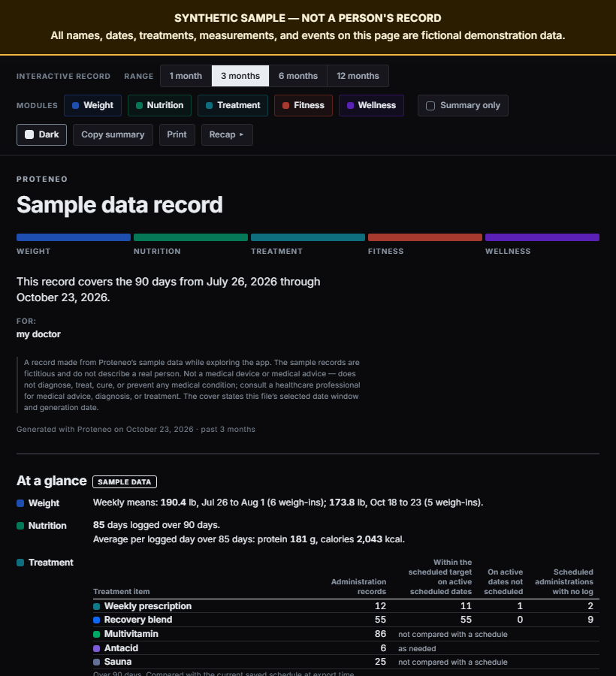Toggle the Wellness module
The height and width of the screenshot is (676, 616).
point(371,106)
